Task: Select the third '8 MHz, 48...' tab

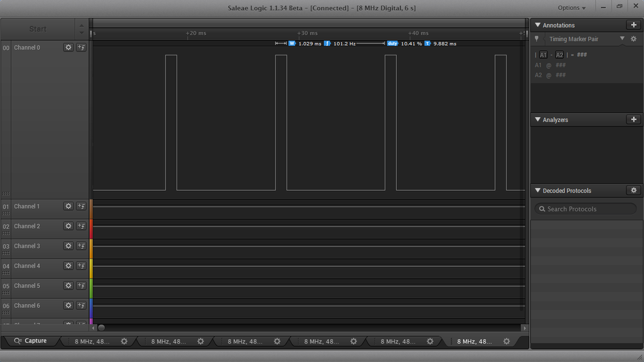Action: [x=245, y=341]
